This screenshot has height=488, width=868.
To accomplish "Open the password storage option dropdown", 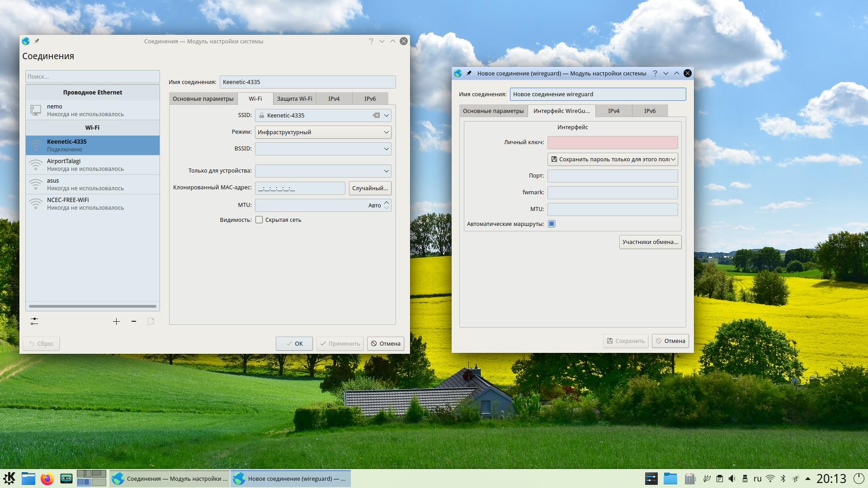I will tap(613, 159).
